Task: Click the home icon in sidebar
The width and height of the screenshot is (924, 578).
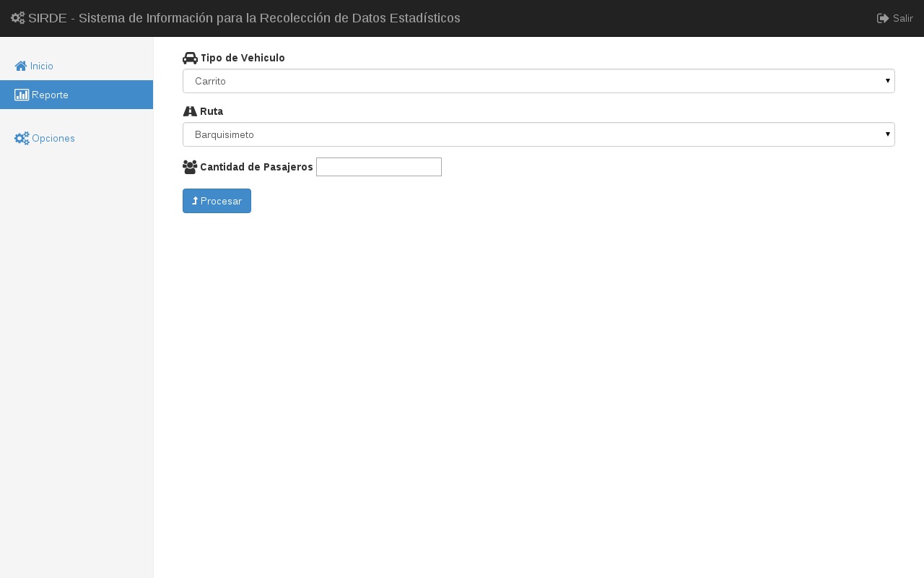Action: [21, 66]
